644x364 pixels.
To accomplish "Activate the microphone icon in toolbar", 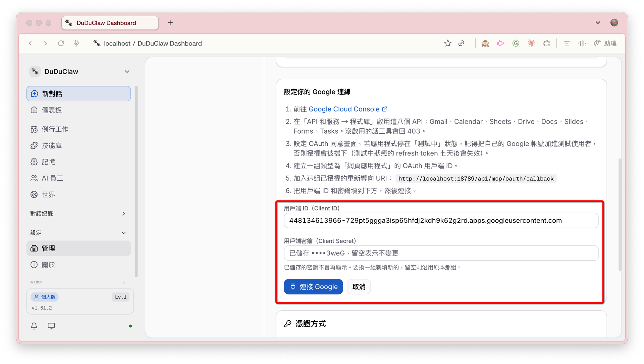I will coord(76,43).
